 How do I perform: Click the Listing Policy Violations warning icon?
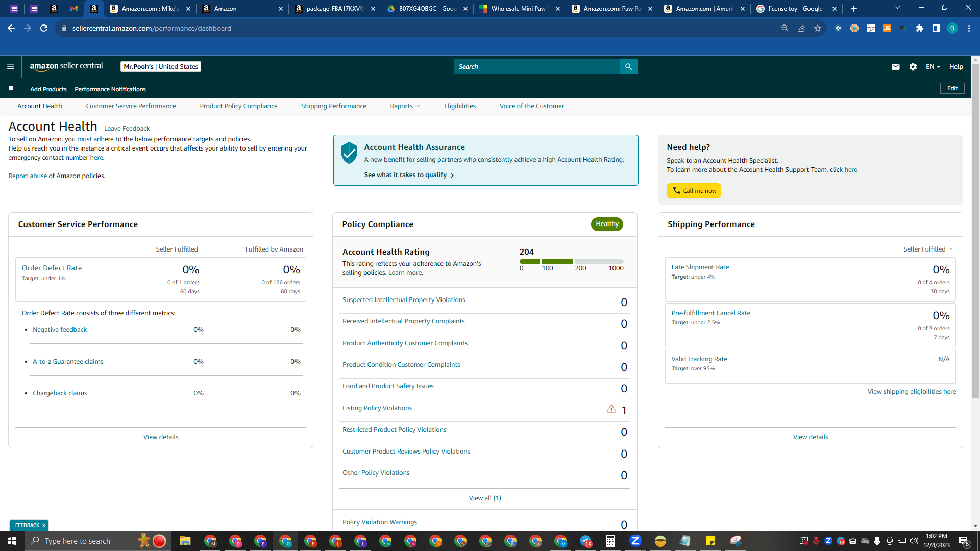point(611,409)
